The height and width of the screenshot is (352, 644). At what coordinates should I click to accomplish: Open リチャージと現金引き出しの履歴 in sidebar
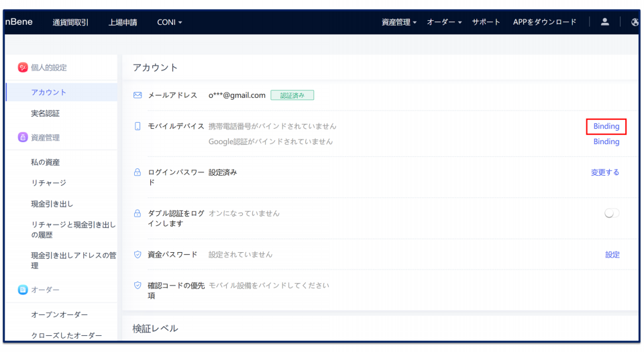point(73,230)
